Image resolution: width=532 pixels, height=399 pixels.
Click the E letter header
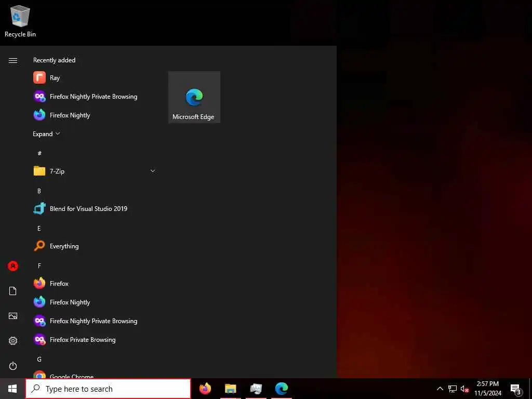coord(39,229)
